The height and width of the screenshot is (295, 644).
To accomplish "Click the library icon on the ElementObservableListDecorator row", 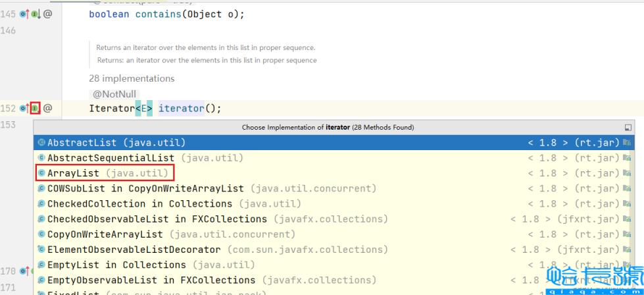I will [x=627, y=250].
